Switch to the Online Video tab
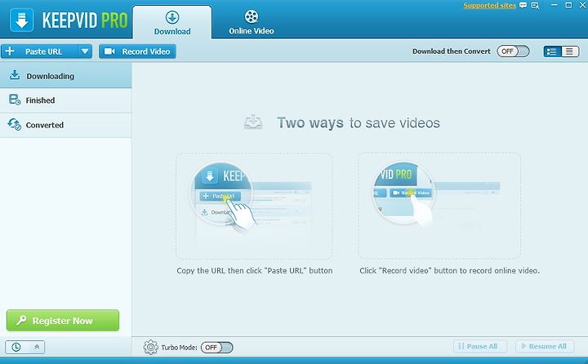The width and height of the screenshot is (588, 364). pyautogui.click(x=252, y=22)
